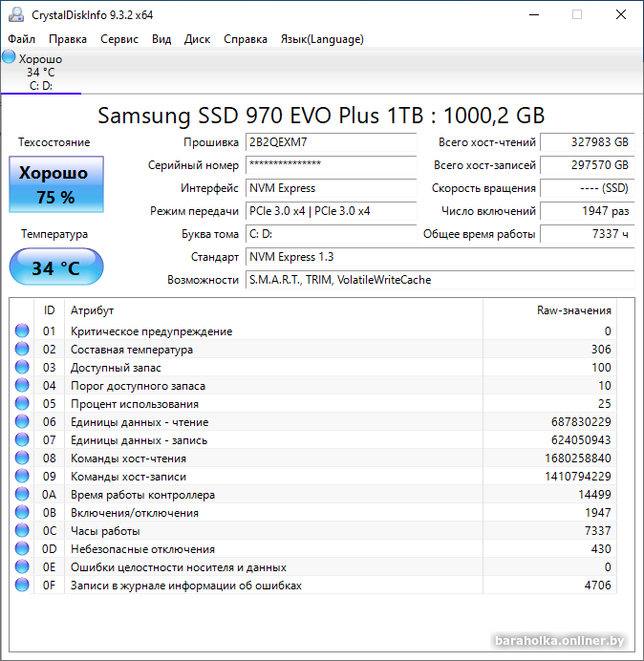The width and height of the screenshot is (644, 661).
Task: Click total host writes value 297570 GB
Action: tap(587, 165)
